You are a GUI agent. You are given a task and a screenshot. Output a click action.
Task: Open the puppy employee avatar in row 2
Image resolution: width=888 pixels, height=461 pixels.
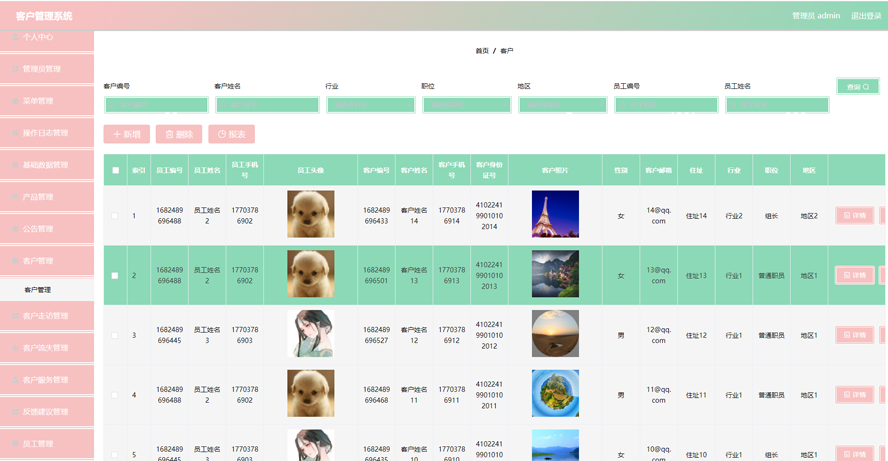(310, 274)
